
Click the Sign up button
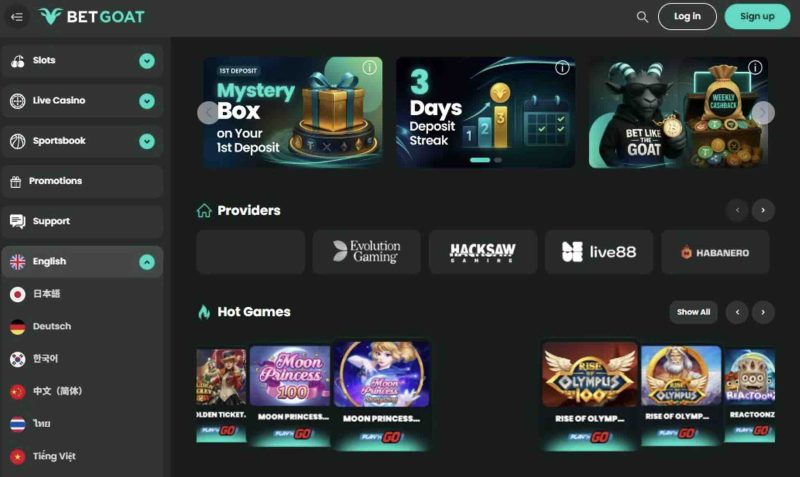(757, 17)
